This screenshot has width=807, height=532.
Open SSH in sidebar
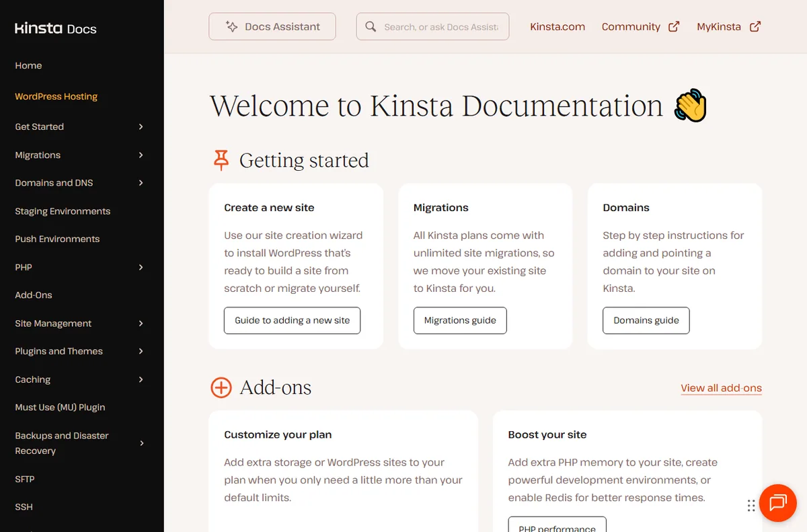pos(24,507)
